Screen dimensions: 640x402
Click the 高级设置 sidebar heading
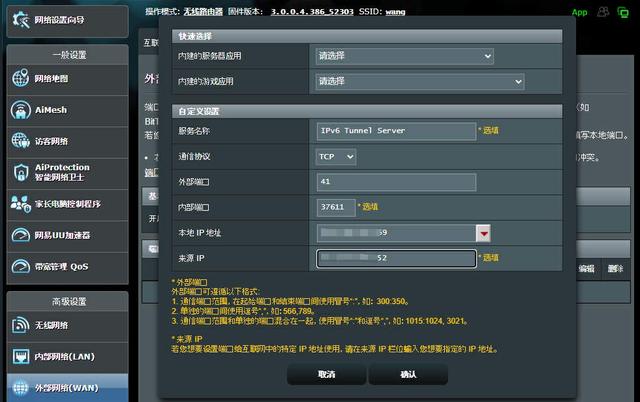point(69,302)
